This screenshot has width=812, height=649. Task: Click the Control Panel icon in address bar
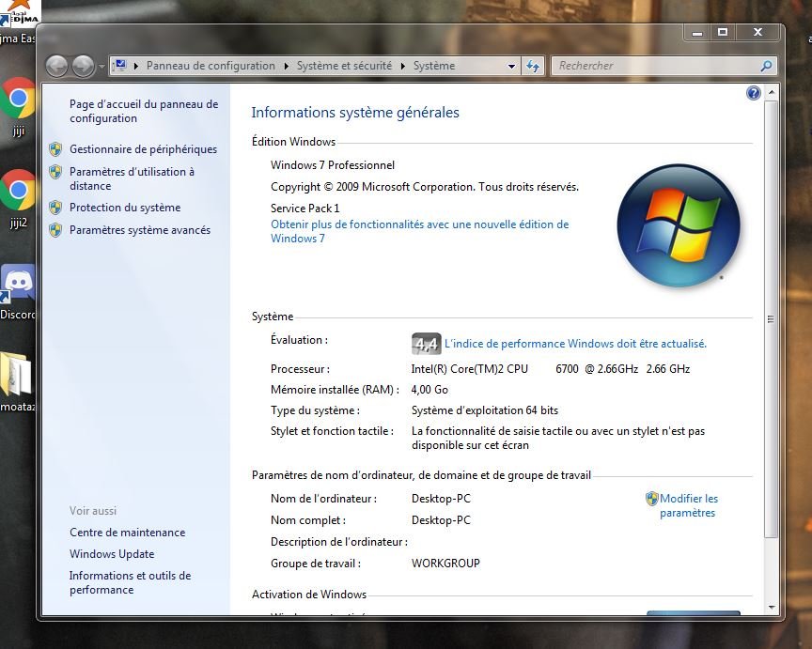pyautogui.click(x=120, y=66)
